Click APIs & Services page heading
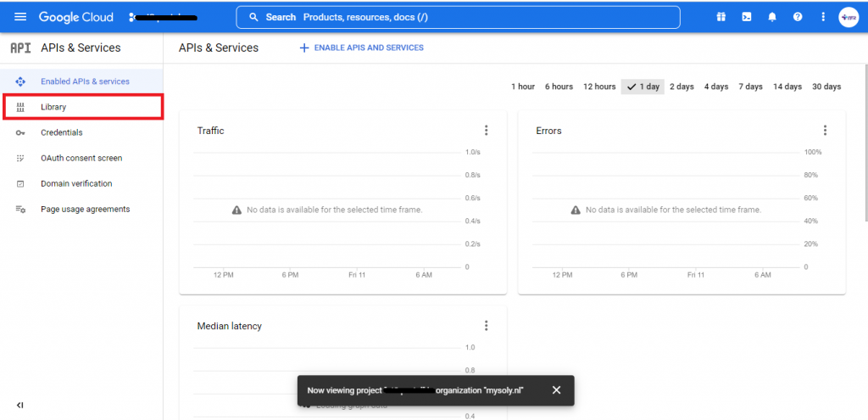 point(219,48)
